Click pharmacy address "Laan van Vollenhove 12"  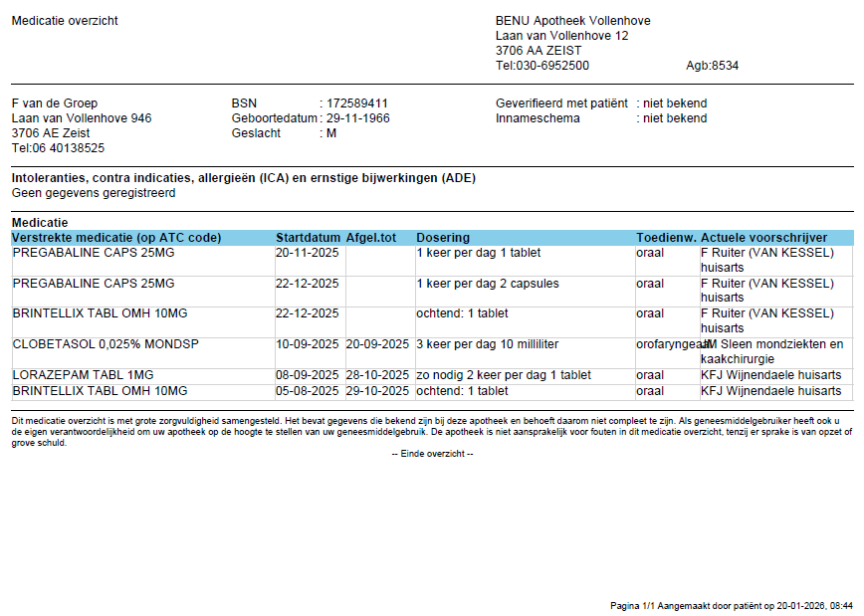(x=561, y=36)
